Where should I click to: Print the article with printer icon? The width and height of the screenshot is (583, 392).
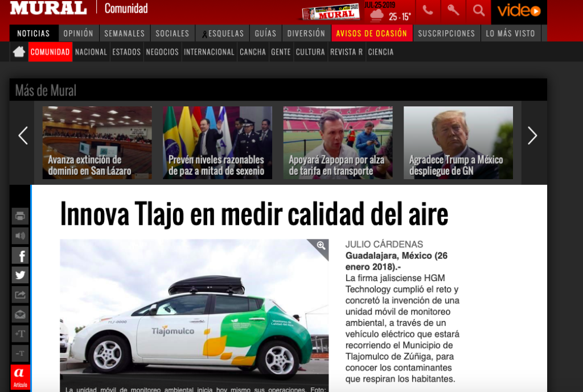[20, 216]
